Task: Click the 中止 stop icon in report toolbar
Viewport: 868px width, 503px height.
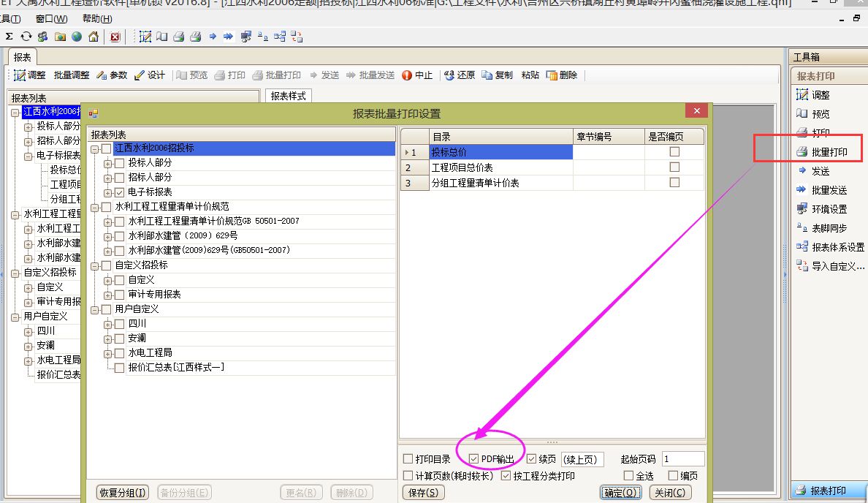Action: click(x=417, y=75)
